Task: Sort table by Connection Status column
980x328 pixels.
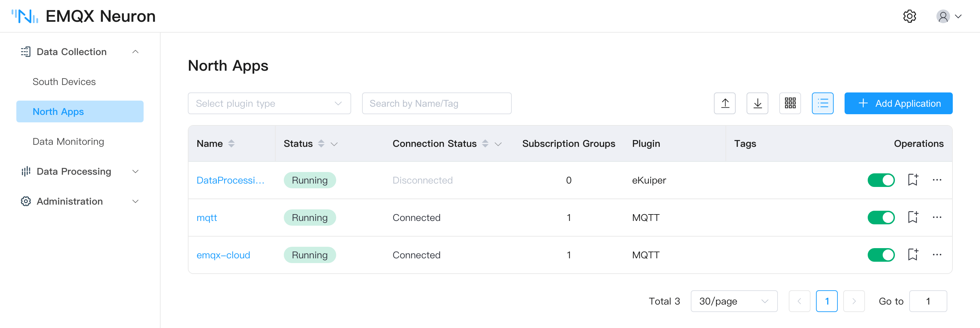Action: [x=485, y=144]
